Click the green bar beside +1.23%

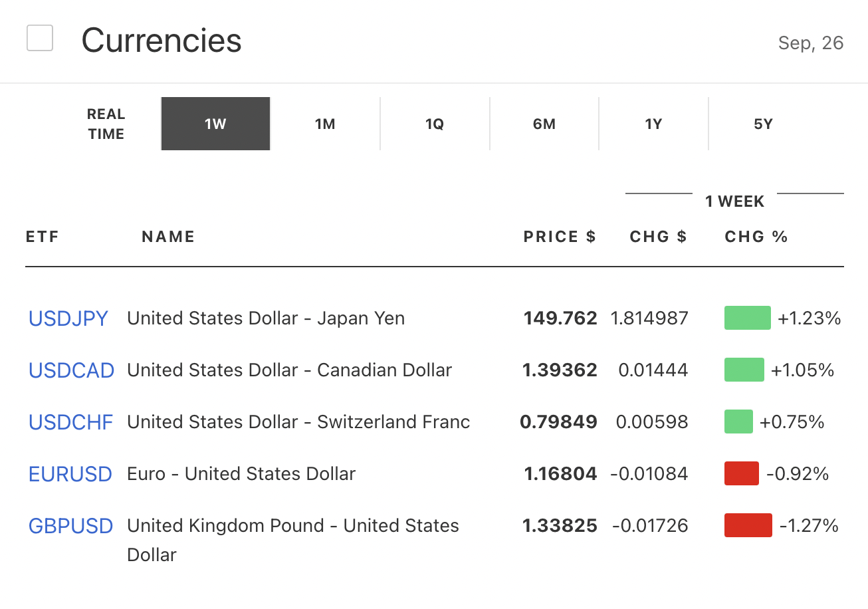[747, 318]
